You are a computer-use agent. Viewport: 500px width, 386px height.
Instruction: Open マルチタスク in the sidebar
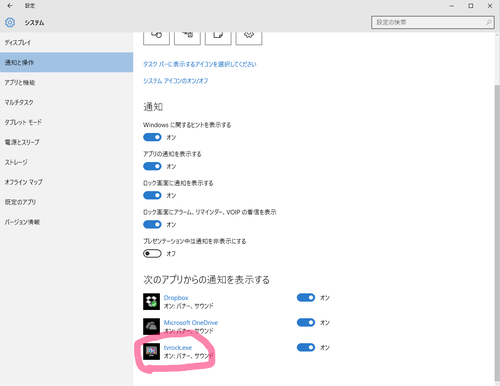(67, 102)
